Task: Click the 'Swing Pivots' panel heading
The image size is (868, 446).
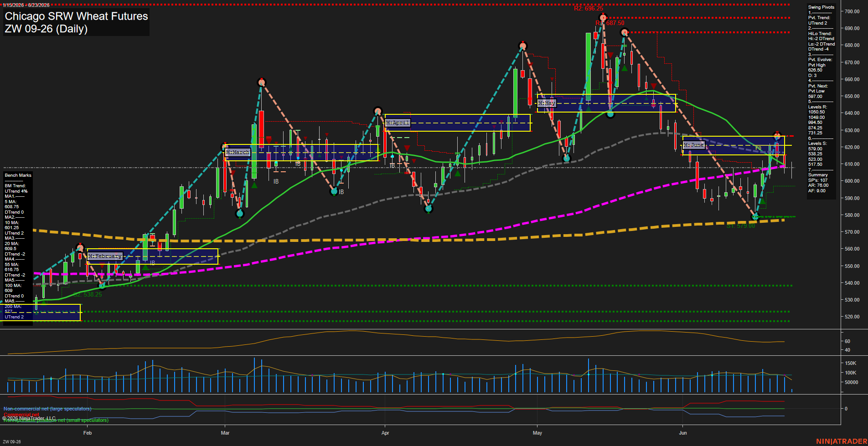Action: click(x=821, y=7)
